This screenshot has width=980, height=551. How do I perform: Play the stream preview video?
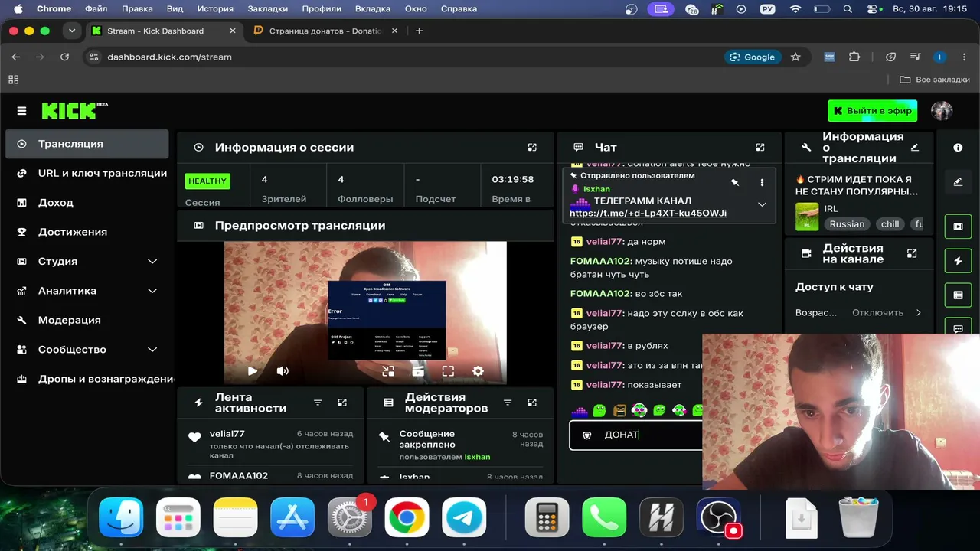click(x=253, y=371)
